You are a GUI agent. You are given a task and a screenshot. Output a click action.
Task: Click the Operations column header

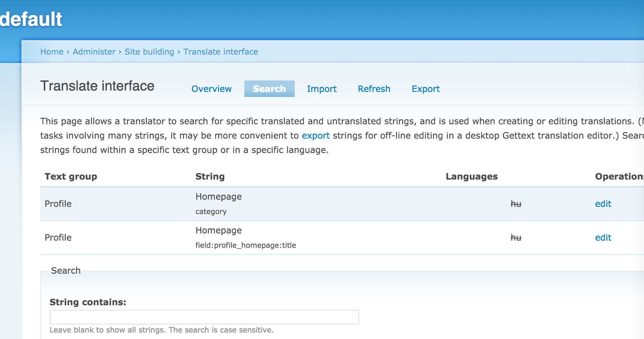click(619, 176)
